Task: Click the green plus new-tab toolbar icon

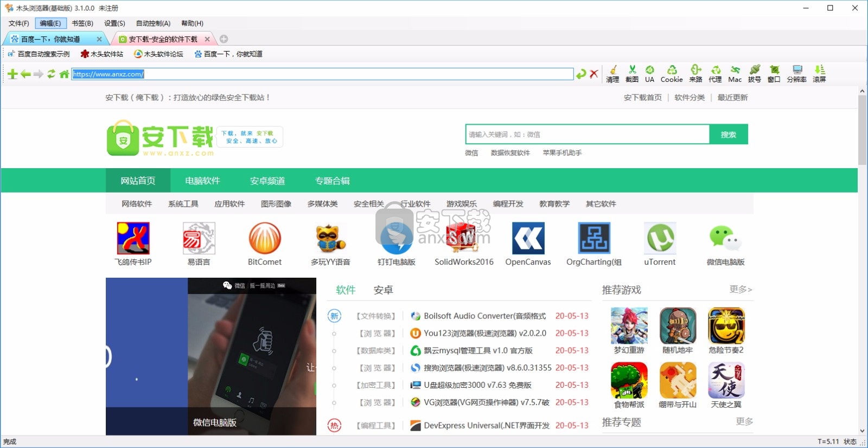Action: 13,74
